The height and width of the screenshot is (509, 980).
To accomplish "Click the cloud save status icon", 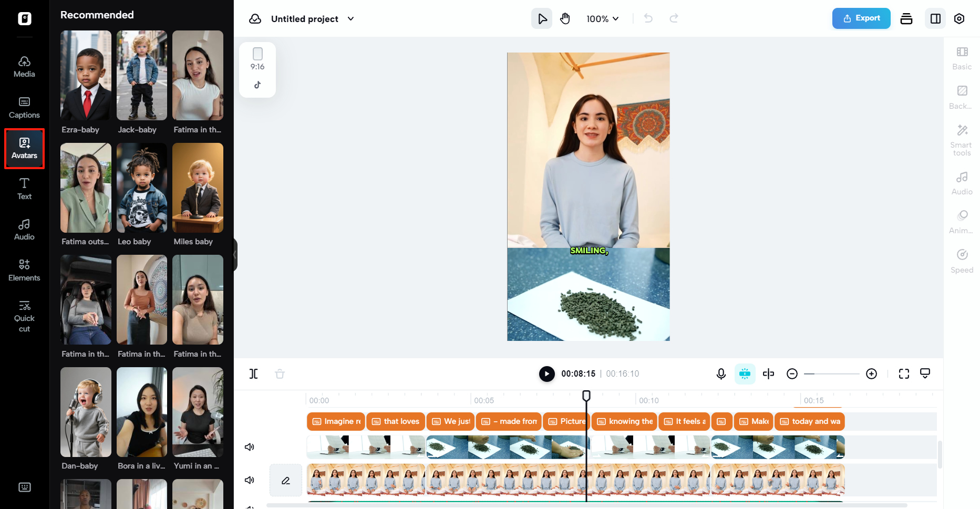I will (x=255, y=19).
